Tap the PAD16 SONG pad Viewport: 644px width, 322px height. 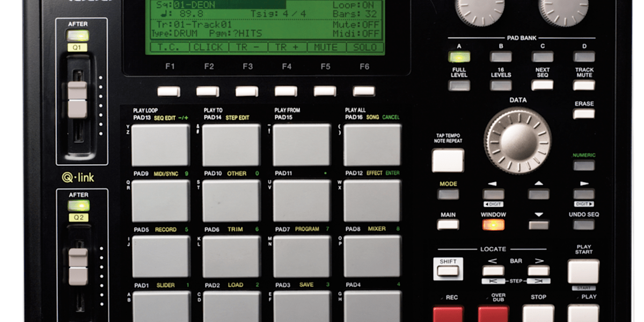[x=372, y=145]
